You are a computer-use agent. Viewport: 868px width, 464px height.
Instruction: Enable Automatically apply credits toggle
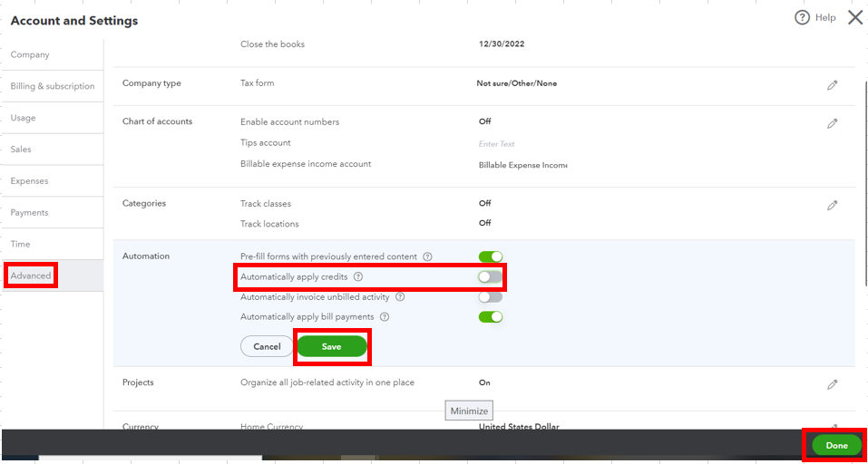[x=490, y=276]
